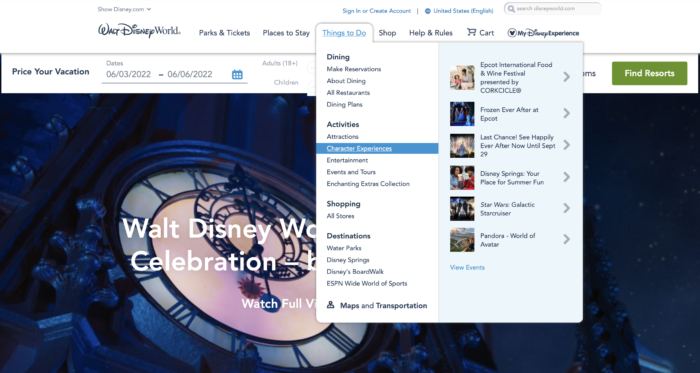700x373 pixels.
Task: Click the Star Wars Galactic Starcruiser thumbnail
Action: coord(462,208)
